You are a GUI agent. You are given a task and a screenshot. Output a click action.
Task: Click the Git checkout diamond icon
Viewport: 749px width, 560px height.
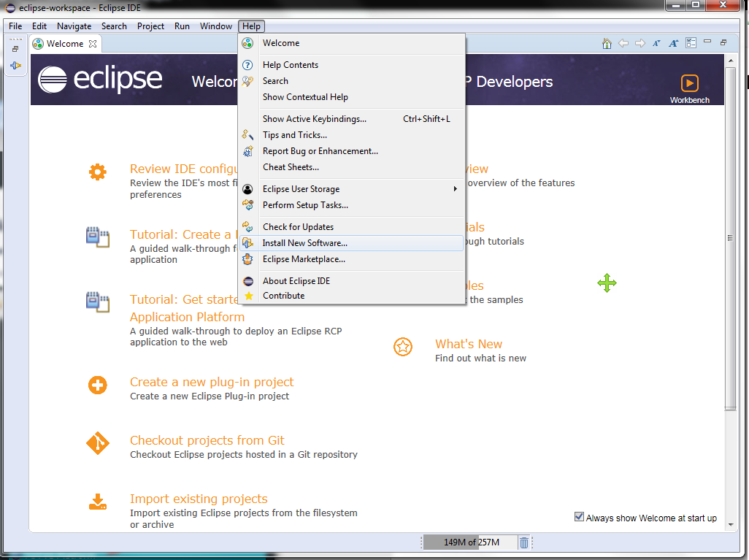point(97,443)
